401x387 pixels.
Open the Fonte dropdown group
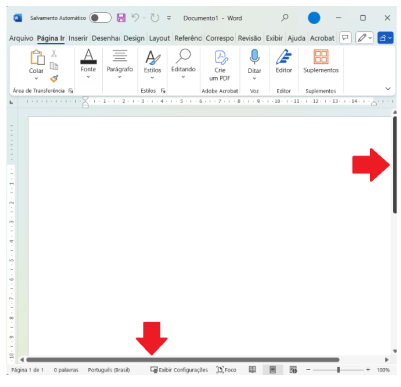(88, 63)
